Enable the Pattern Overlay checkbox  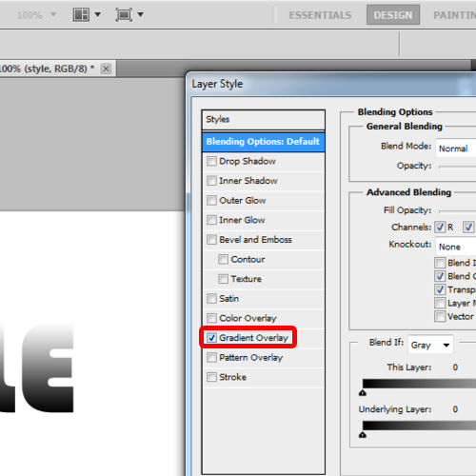tap(211, 358)
